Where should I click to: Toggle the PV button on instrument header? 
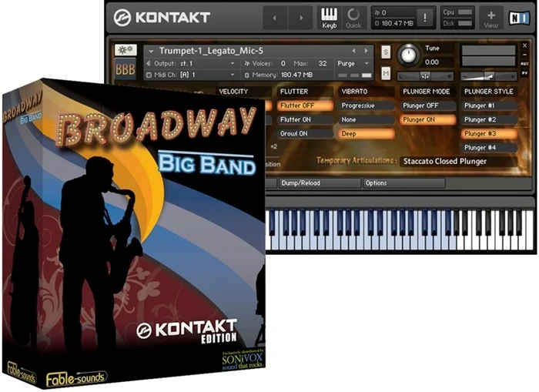coord(525,73)
